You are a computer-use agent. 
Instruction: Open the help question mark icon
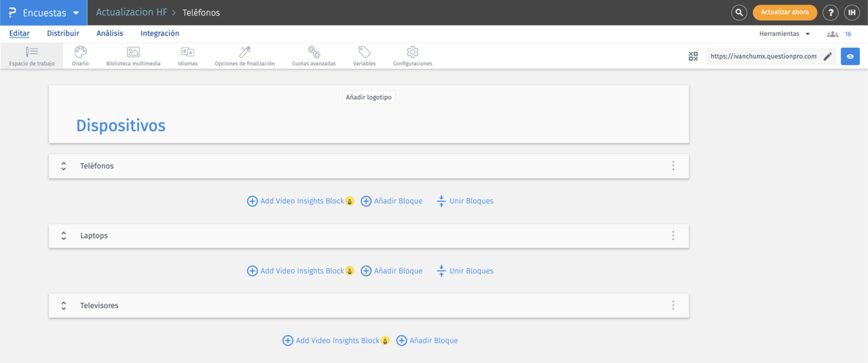(831, 12)
